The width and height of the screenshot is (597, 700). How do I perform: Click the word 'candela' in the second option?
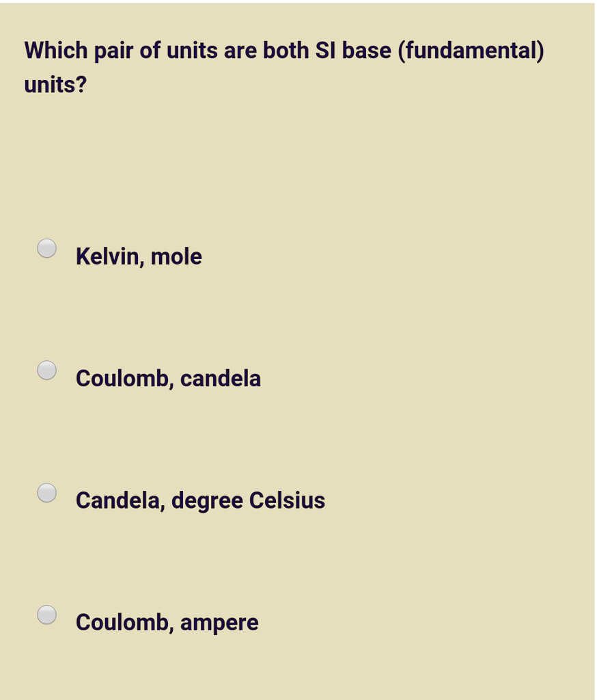221,379
